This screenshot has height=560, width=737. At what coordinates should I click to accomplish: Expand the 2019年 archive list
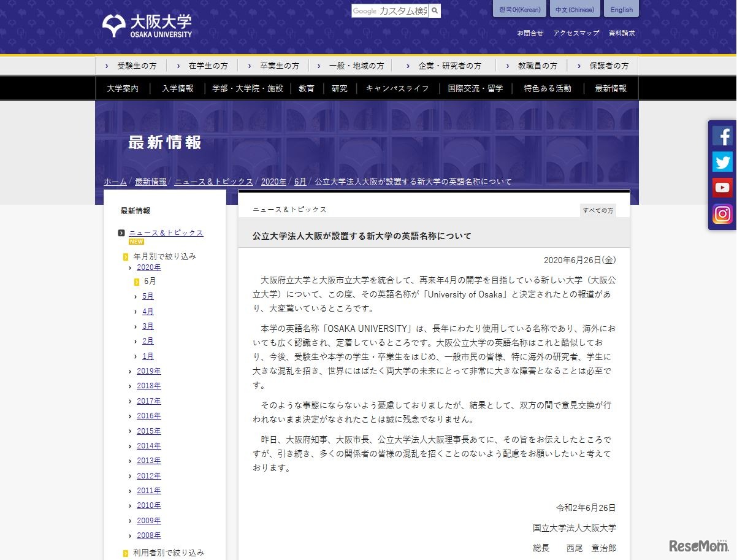(131, 371)
